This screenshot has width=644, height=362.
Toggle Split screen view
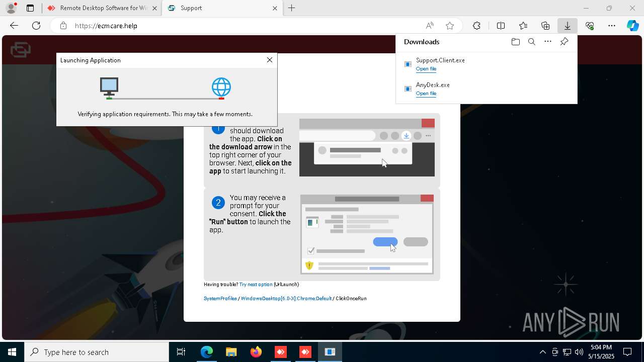[x=501, y=26]
